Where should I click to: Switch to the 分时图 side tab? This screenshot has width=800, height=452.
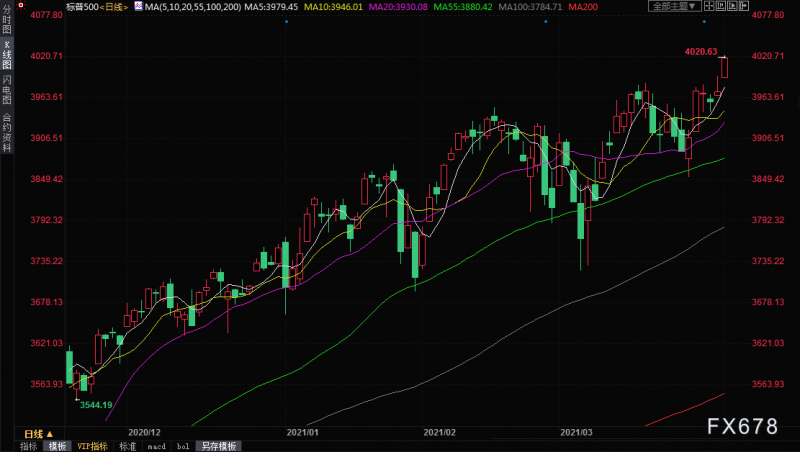(x=7, y=19)
